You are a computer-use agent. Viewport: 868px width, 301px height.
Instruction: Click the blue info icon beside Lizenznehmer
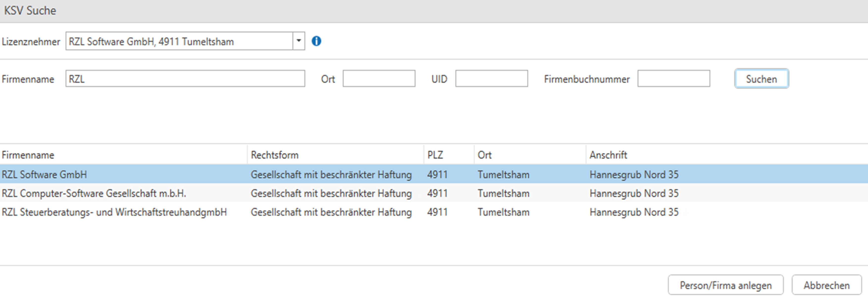pyautogui.click(x=316, y=41)
